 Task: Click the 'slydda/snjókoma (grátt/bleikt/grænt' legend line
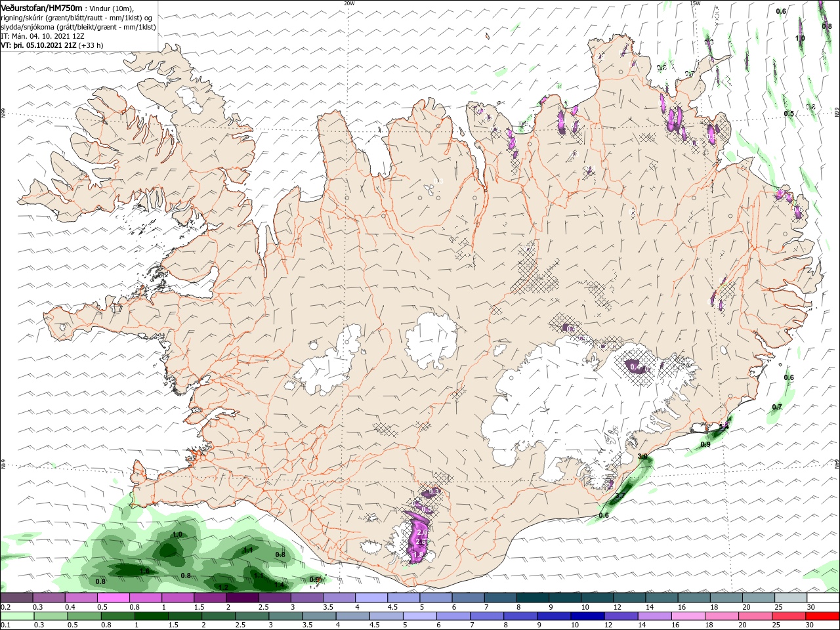pos(78,27)
